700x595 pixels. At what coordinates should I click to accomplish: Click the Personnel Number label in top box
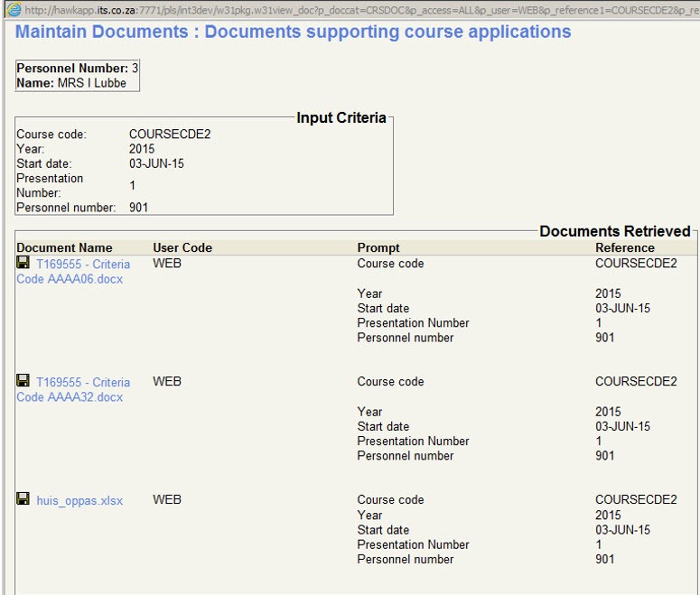72,69
